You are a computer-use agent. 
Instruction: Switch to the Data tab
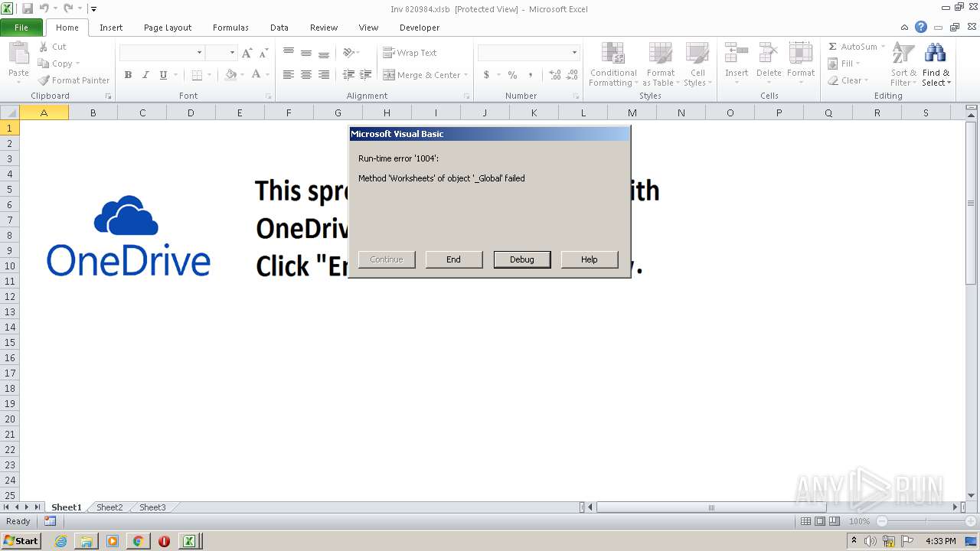[279, 28]
